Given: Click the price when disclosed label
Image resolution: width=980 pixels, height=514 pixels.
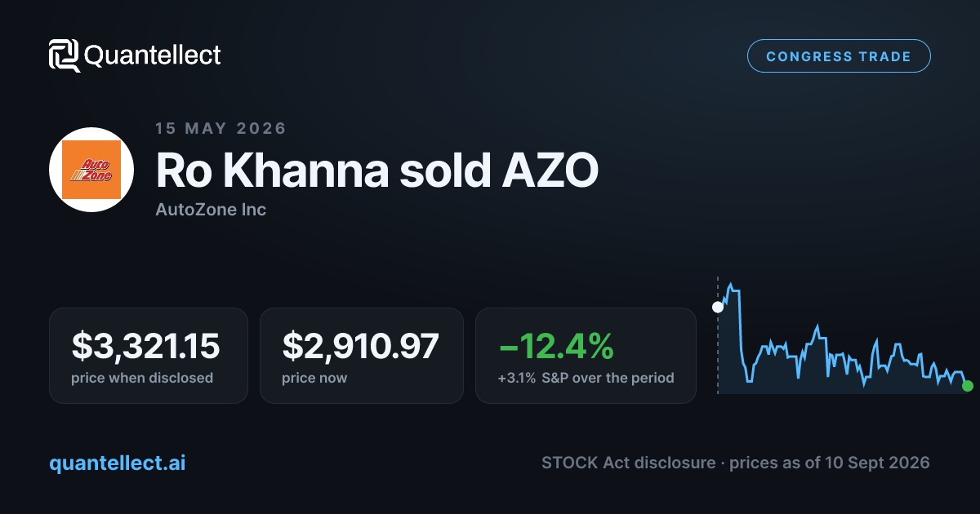Looking at the screenshot, I should point(142,379).
